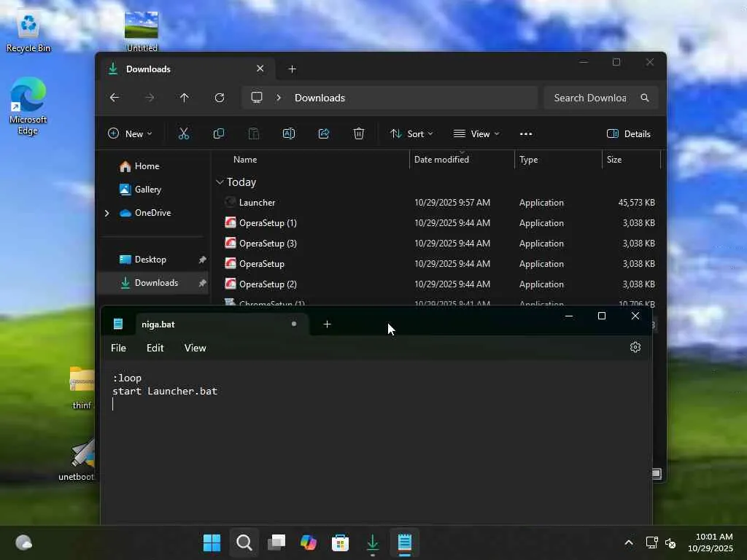Viewport: 747px width, 560px height.
Task: Select the OperaSetup (3) file
Action: click(438, 244)
